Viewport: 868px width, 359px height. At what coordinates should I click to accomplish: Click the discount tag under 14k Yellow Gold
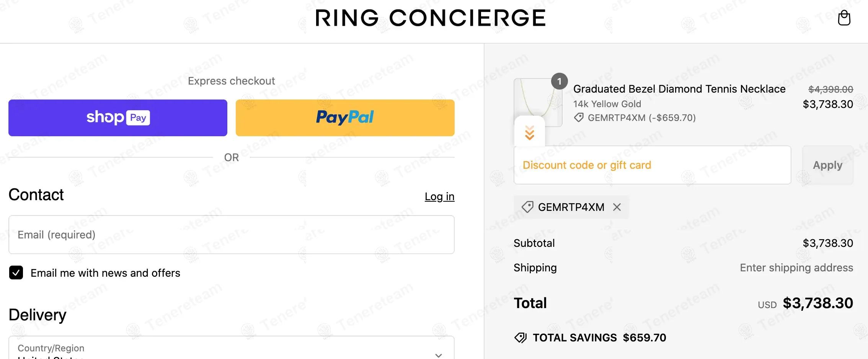click(579, 117)
